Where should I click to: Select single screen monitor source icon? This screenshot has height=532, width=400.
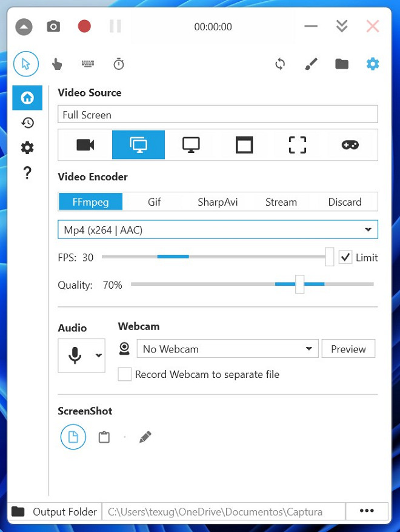(x=191, y=145)
